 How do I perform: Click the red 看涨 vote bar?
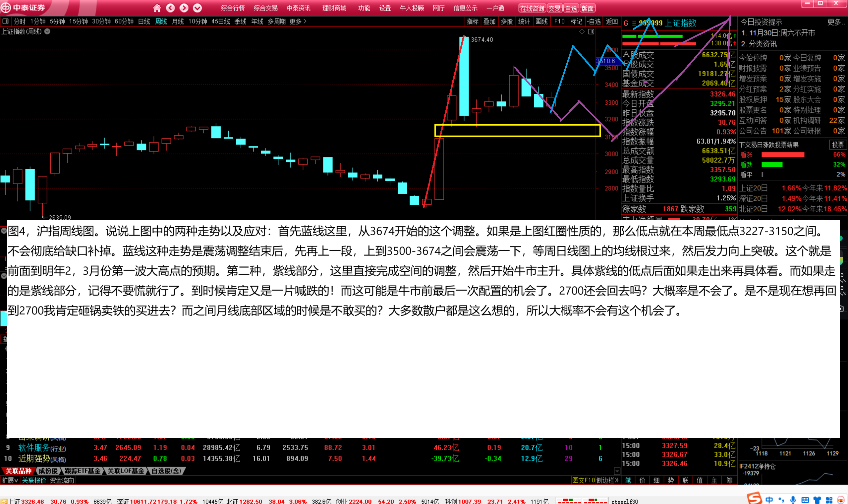782,154
